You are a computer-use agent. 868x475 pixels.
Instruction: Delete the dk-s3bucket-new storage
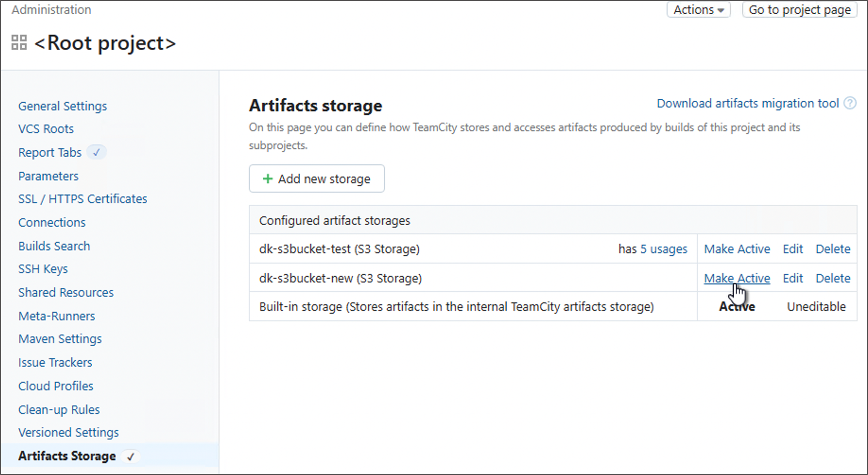tap(833, 278)
